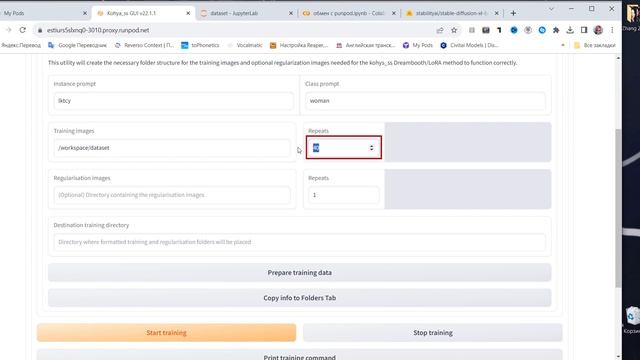This screenshot has height=360, width=640.
Task: Click the gray round extension icon
Action: click(528, 30)
